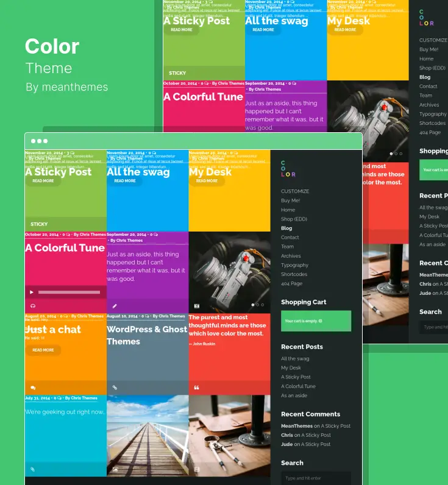Click the chain link icon on WordPress & Ghost tile
448x485 pixels.
tap(115, 388)
